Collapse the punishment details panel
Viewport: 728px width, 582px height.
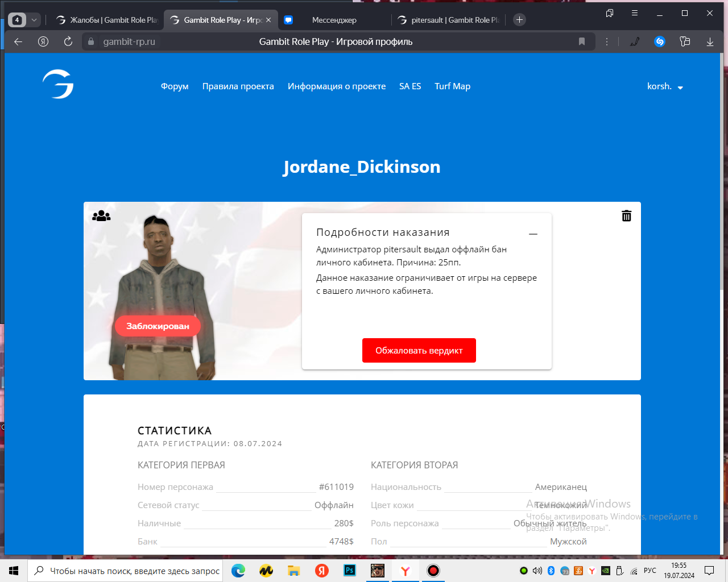[x=533, y=234]
